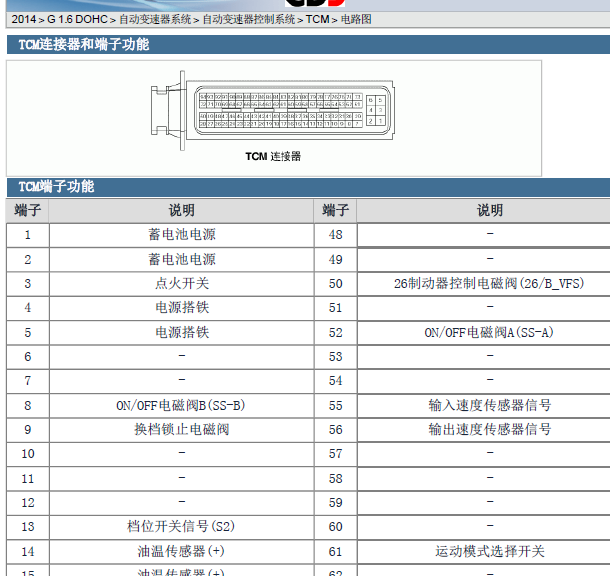This screenshot has width=610, height=576.
Task: Click the right 说明 column header
Action: tap(484, 211)
